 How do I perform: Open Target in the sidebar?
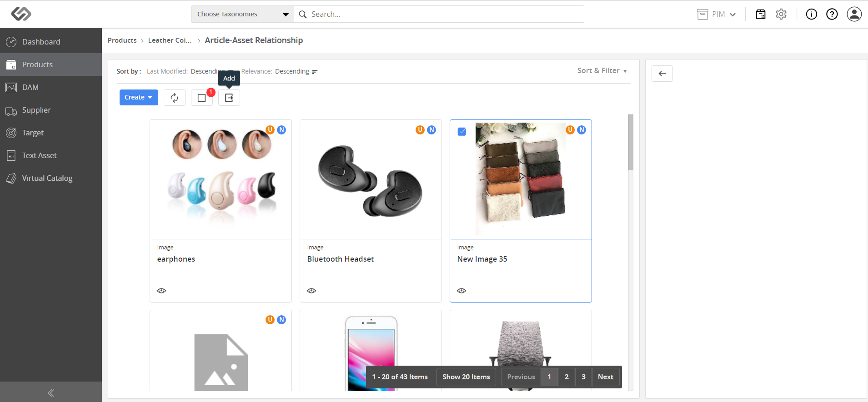[x=51, y=133]
